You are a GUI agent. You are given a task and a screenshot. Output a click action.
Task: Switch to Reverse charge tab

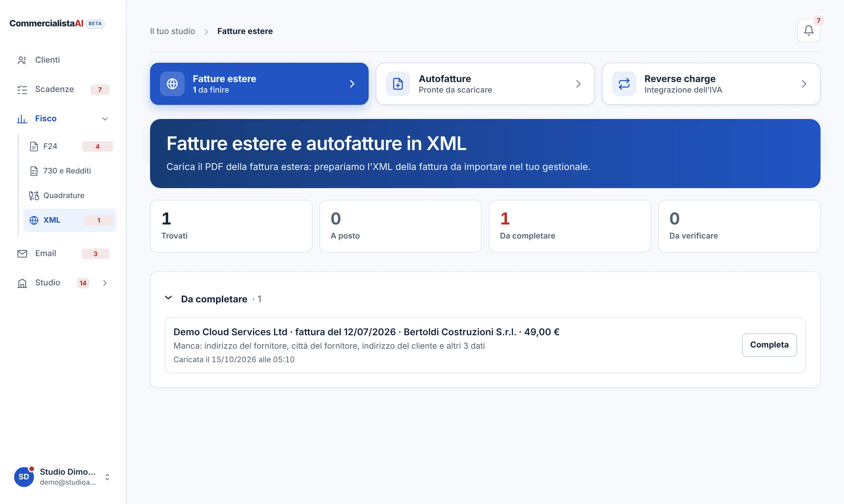point(711,84)
